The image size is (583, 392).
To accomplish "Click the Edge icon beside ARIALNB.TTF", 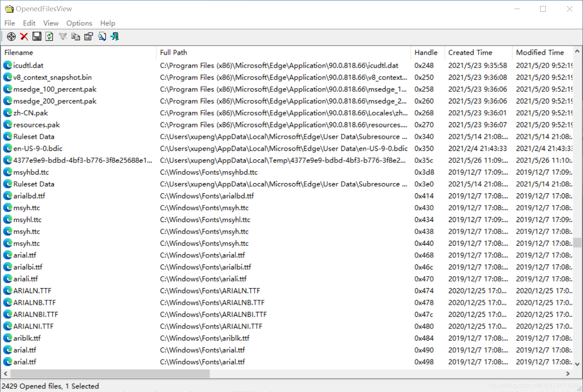I will (8, 302).
